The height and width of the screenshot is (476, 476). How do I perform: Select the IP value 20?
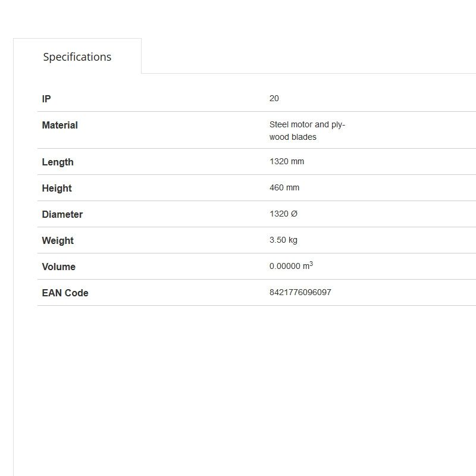click(x=274, y=98)
